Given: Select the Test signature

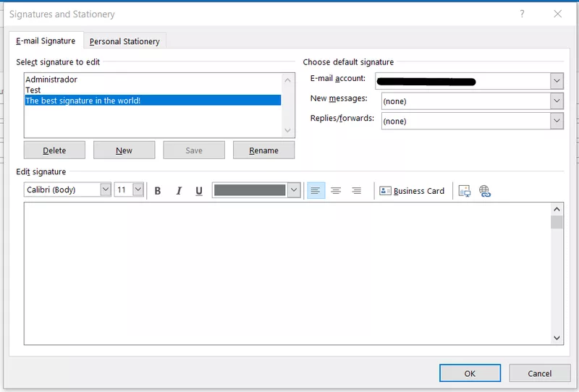Looking at the screenshot, I should (x=153, y=90).
